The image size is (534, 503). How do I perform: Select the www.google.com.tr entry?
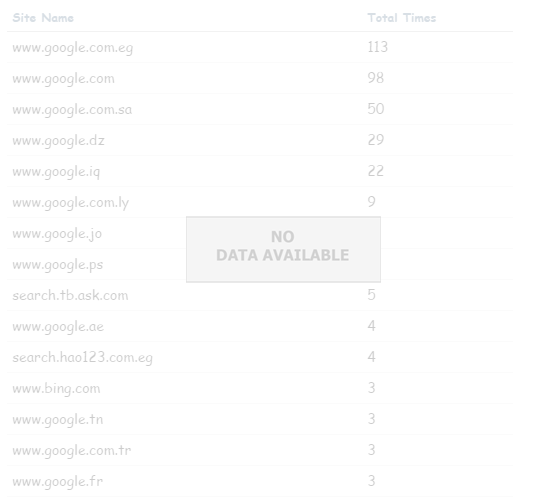[72, 451]
